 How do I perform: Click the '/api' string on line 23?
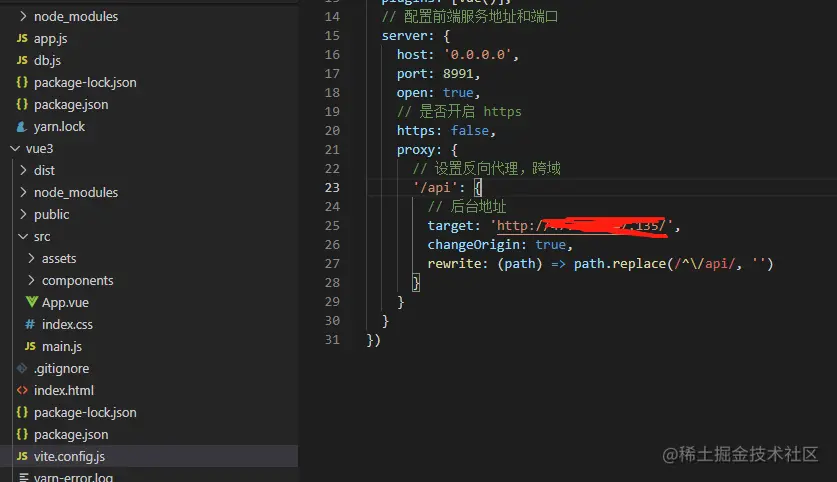coord(435,187)
